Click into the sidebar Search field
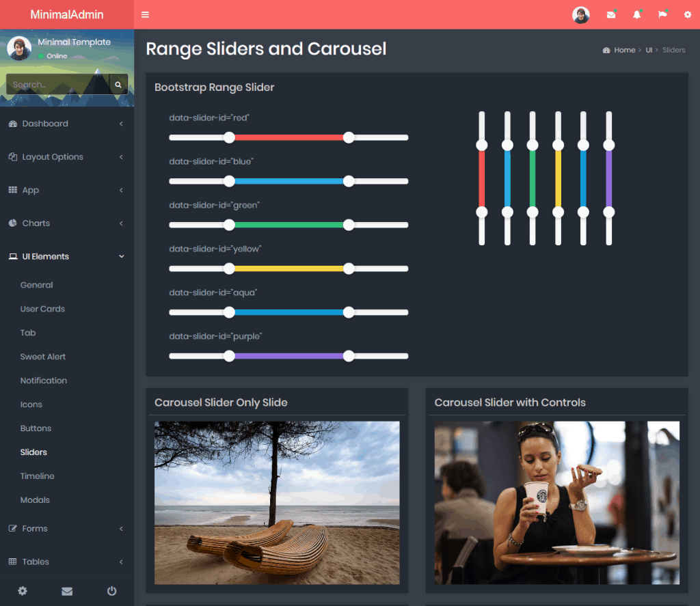The width and height of the screenshot is (700, 606). (57, 84)
